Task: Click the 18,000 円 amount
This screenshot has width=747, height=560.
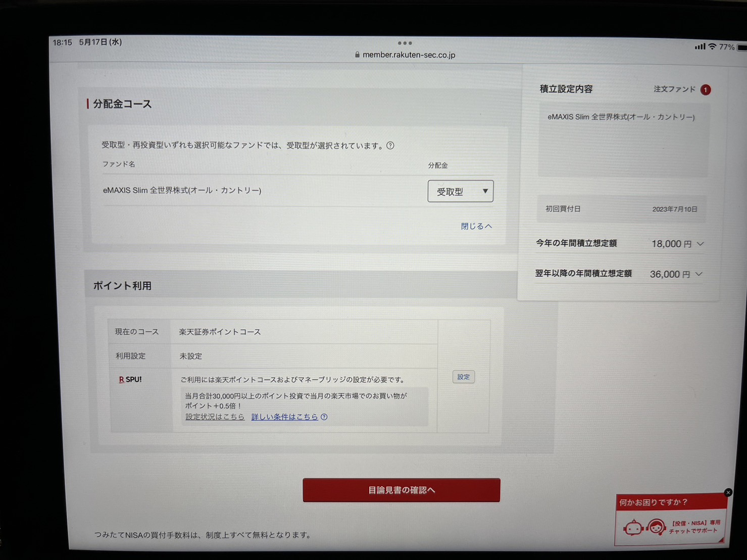Action: click(671, 244)
